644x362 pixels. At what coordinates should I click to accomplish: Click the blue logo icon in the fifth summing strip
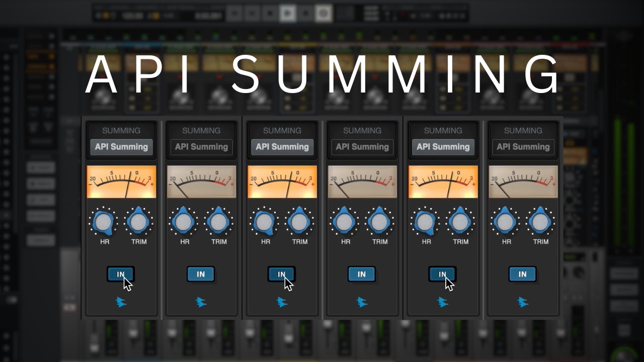(443, 302)
